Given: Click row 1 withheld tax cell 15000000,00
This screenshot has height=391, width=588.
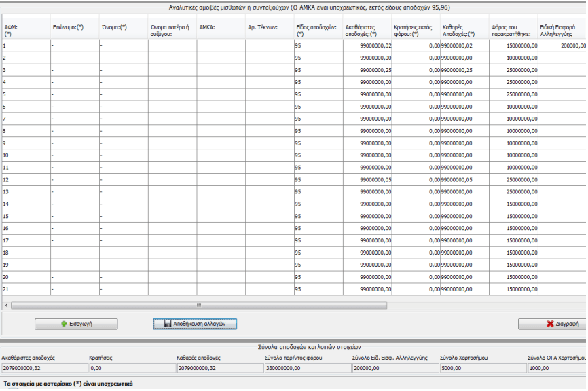Looking at the screenshot, I should click(514, 45).
